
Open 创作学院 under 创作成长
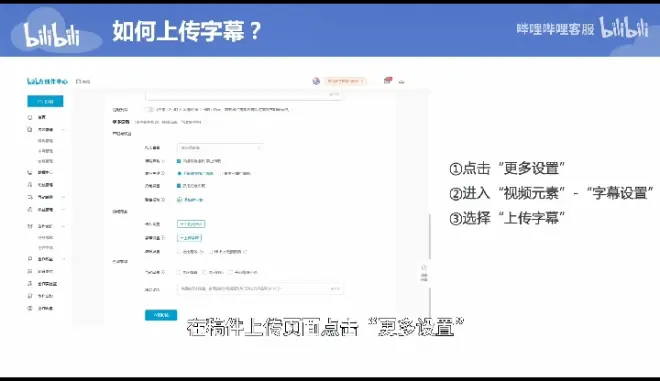tap(45, 248)
